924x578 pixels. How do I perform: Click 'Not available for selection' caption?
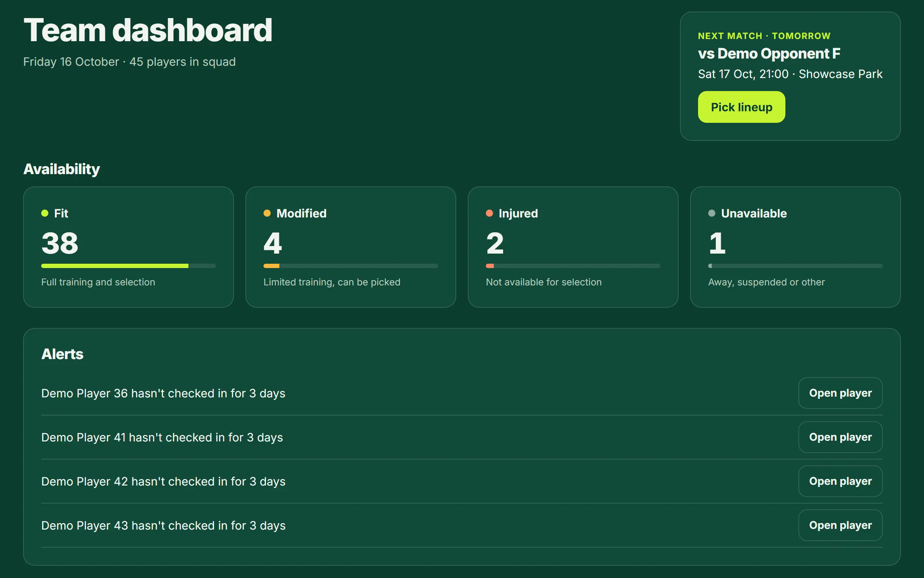click(x=543, y=282)
